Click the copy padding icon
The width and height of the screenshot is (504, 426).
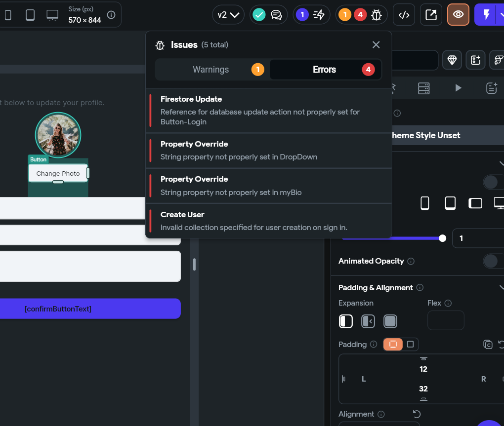(488, 345)
